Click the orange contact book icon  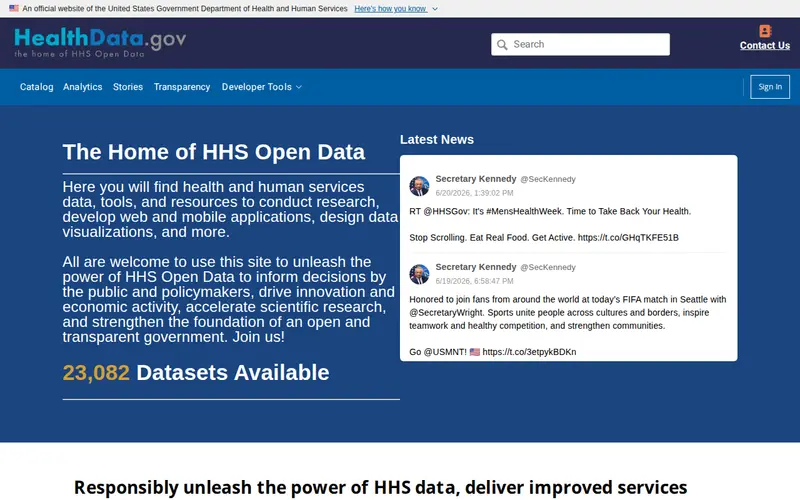[765, 31]
